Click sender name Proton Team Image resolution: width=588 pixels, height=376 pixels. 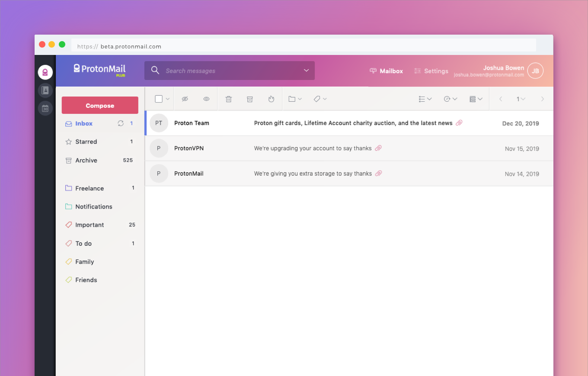coord(192,123)
